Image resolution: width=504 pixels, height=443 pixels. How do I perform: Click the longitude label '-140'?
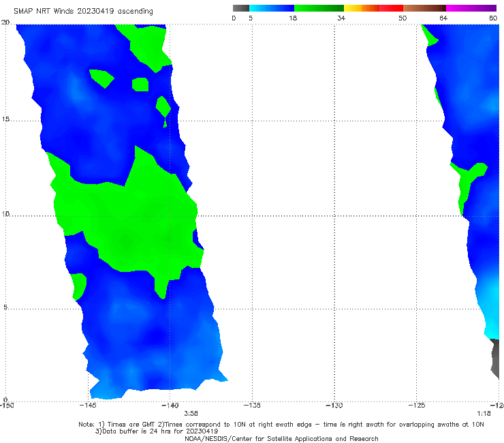(x=170, y=406)
